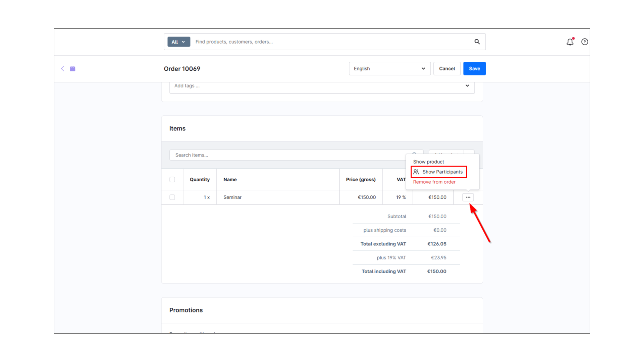Select Remove from order option
This screenshot has width=644, height=362.
coord(434,182)
